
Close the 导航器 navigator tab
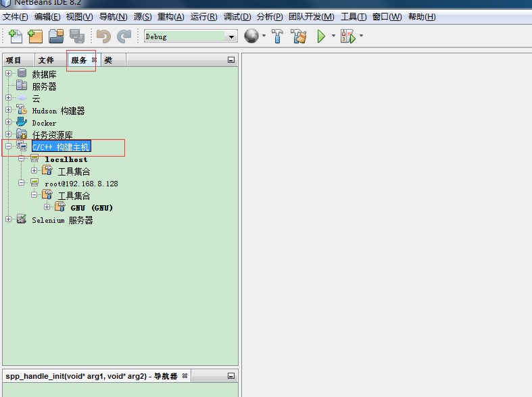tap(185, 375)
